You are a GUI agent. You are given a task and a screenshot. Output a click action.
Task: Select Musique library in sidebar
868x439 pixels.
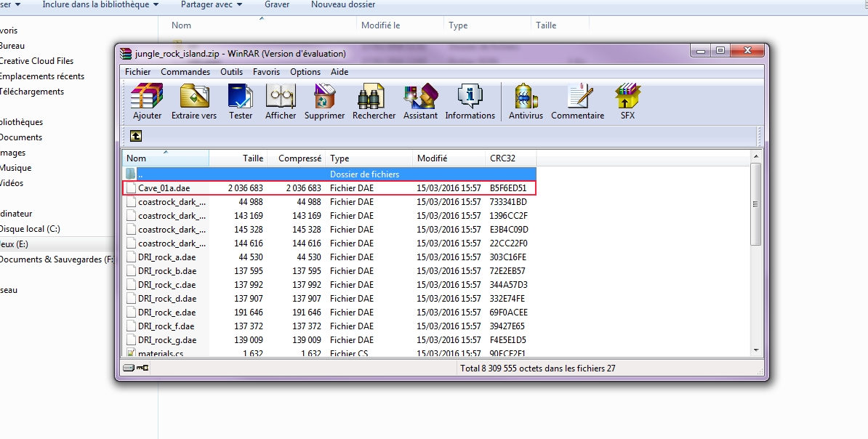coord(15,168)
